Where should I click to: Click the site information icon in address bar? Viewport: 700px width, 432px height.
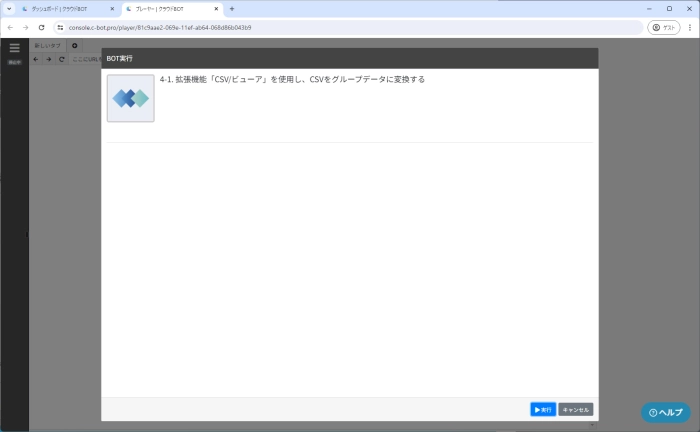[60, 27]
